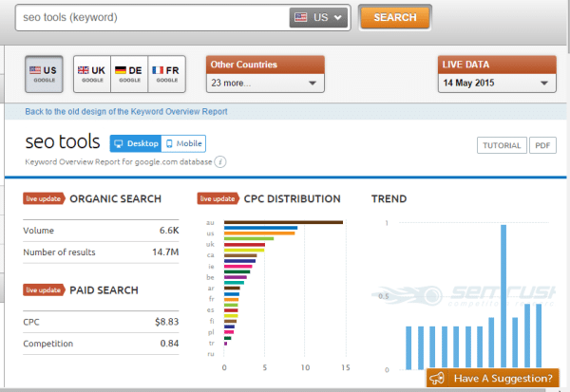The width and height of the screenshot is (570, 392).
Task: Click the orange third CPC distribution bar
Action: pyautogui.click(x=259, y=233)
